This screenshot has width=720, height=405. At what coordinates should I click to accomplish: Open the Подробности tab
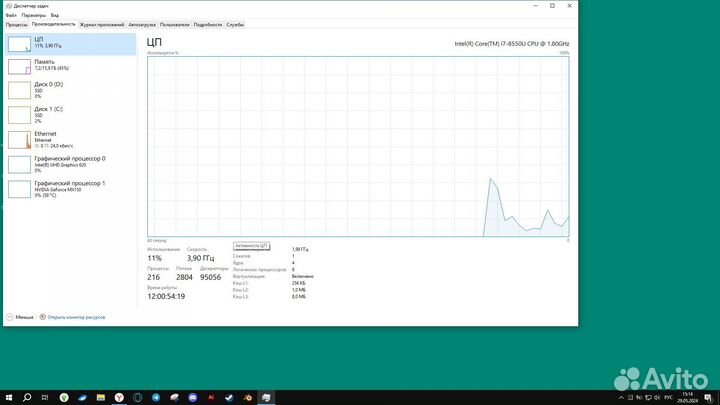point(208,25)
